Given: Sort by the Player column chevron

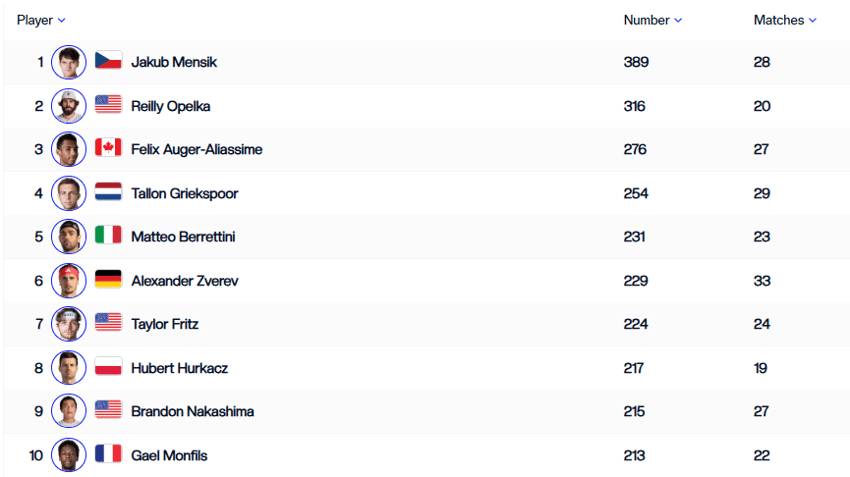Looking at the screenshot, I should (x=62, y=21).
